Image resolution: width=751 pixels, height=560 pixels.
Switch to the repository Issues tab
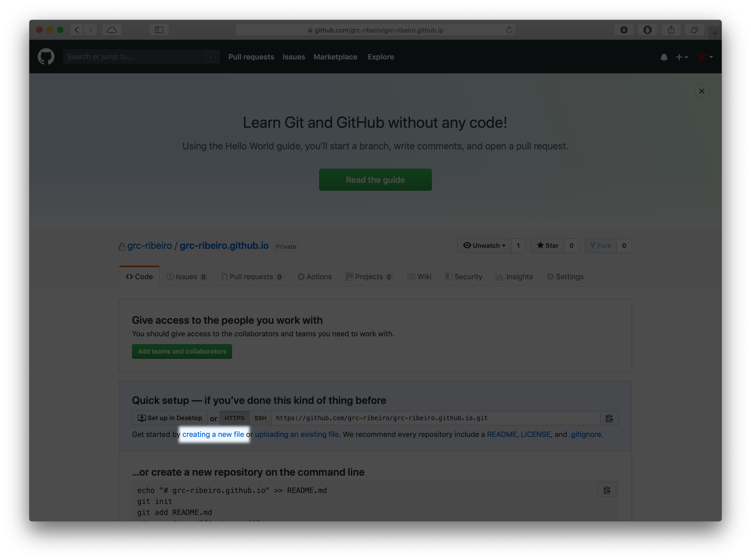coord(186,277)
